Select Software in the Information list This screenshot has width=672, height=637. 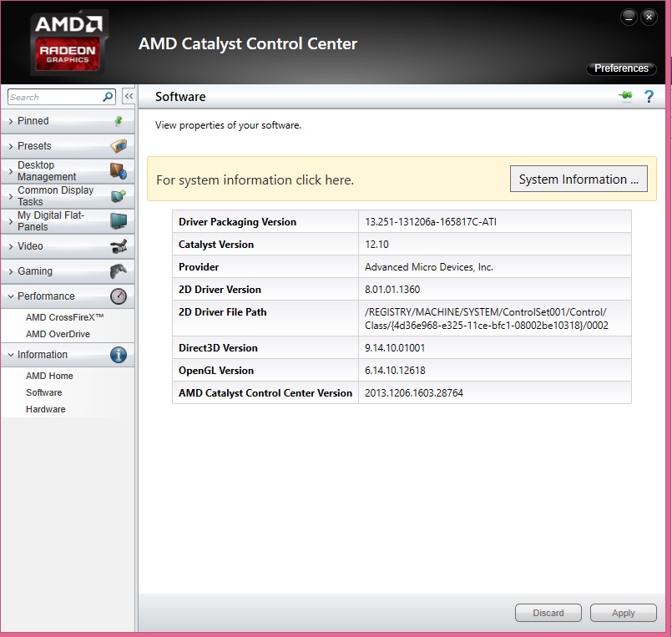[x=43, y=392]
